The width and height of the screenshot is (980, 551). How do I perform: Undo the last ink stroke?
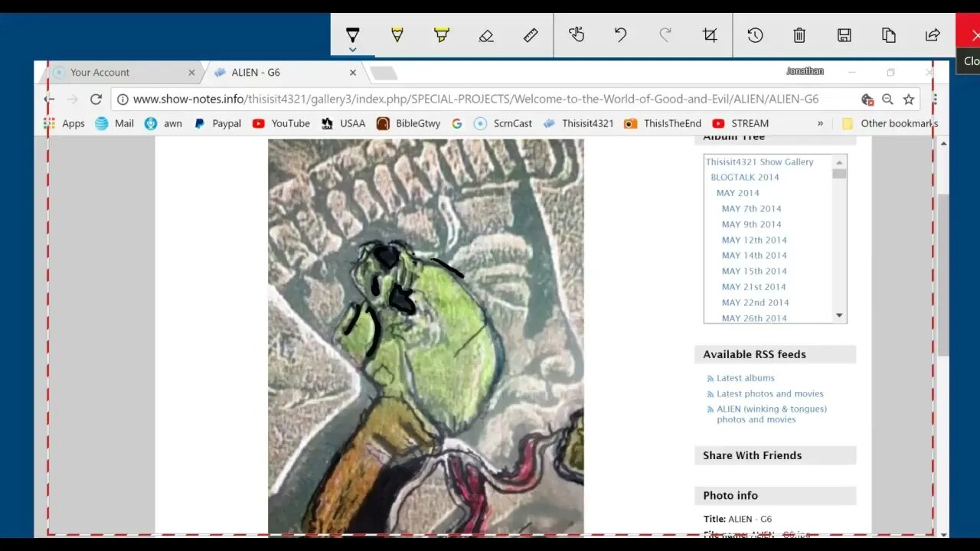pyautogui.click(x=621, y=34)
